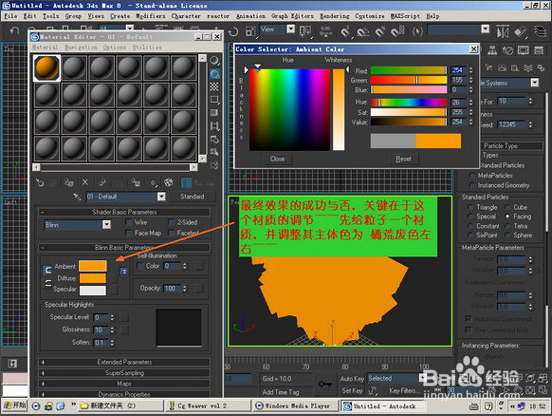552x416 pixels.
Task: Select the Instanced Geometry radio button
Action: point(472,185)
